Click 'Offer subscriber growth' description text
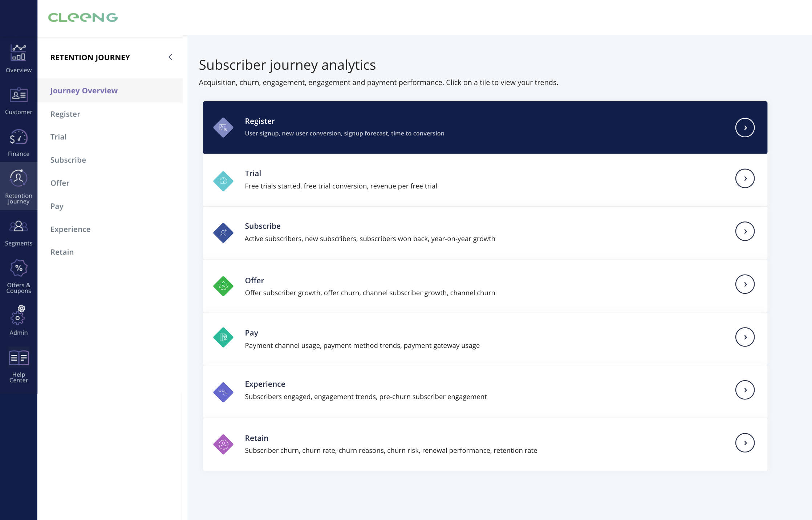 pos(370,293)
